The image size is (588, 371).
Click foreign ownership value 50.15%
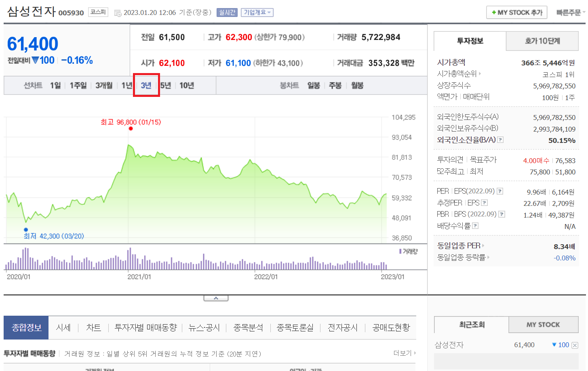click(x=562, y=140)
